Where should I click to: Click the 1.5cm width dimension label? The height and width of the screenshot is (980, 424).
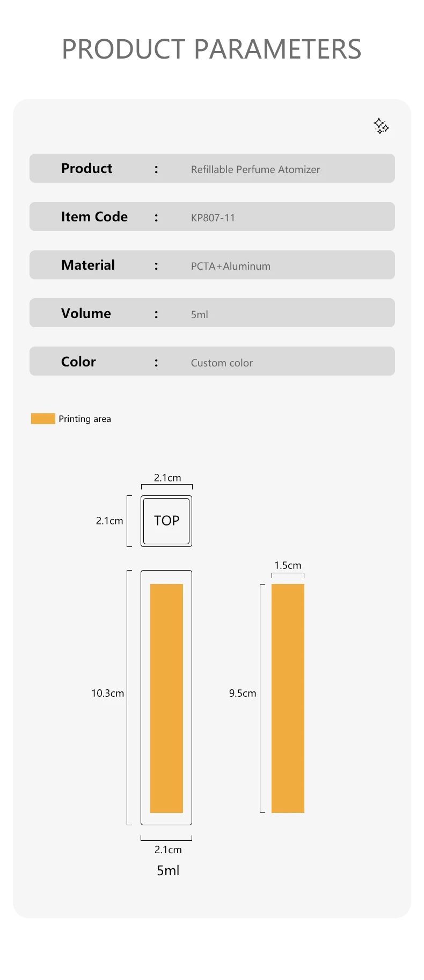pos(288,565)
